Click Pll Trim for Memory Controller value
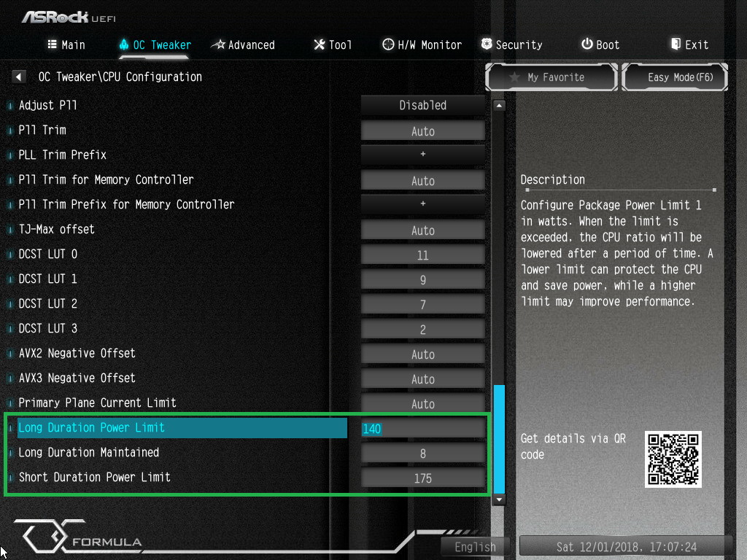 (x=423, y=181)
